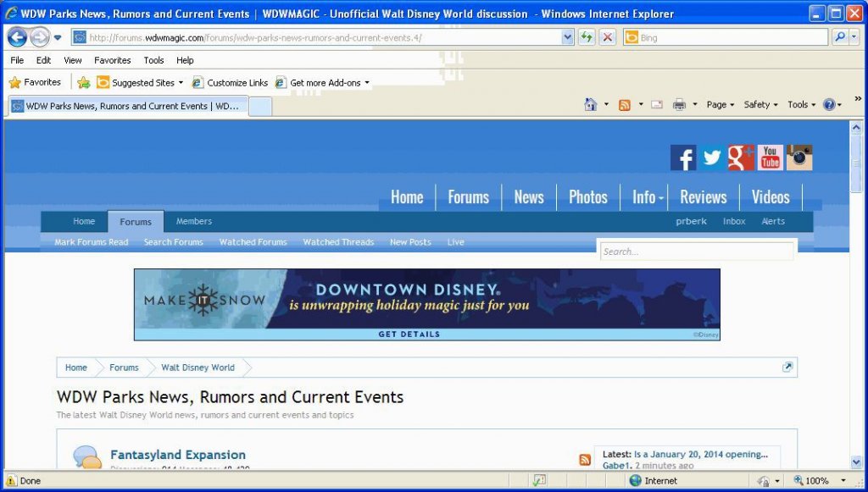Click the Google Plus icon

(x=741, y=158)
